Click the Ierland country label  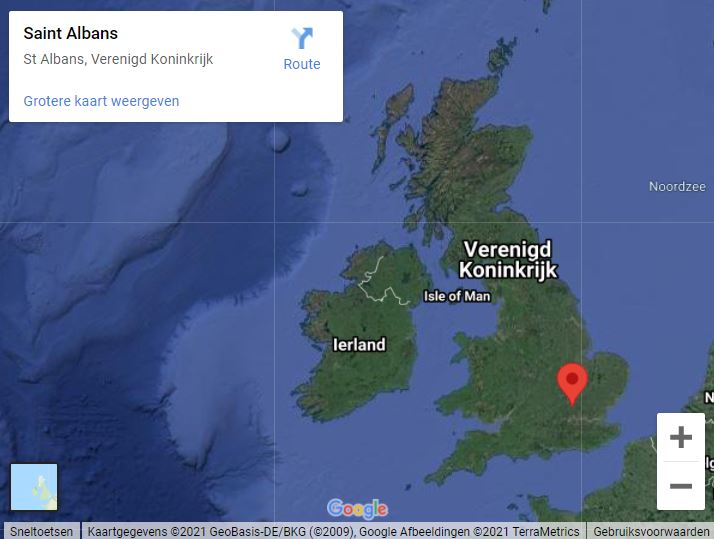click(x=359, y=345)
